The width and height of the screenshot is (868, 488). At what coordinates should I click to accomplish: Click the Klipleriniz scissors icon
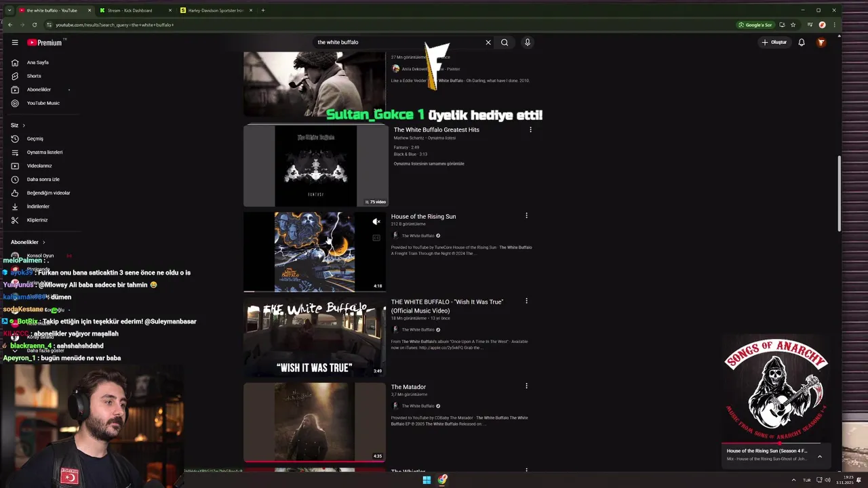[x=15, y=220]
